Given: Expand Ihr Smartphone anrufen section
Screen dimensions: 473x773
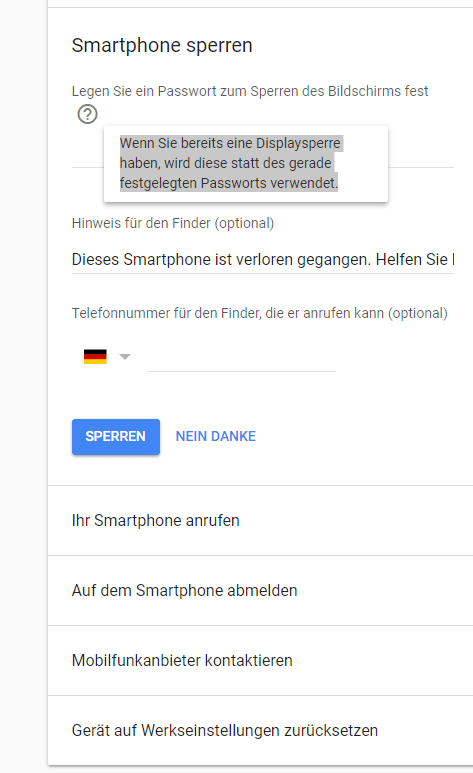Looking at the screenshot, I should click(x=260, y=521).
